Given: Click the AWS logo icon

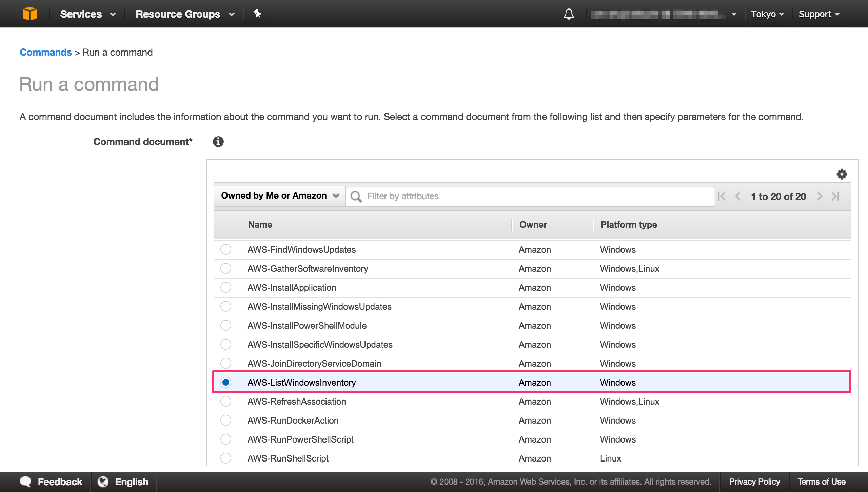Looking at the screenshot, I should point(30,14).
